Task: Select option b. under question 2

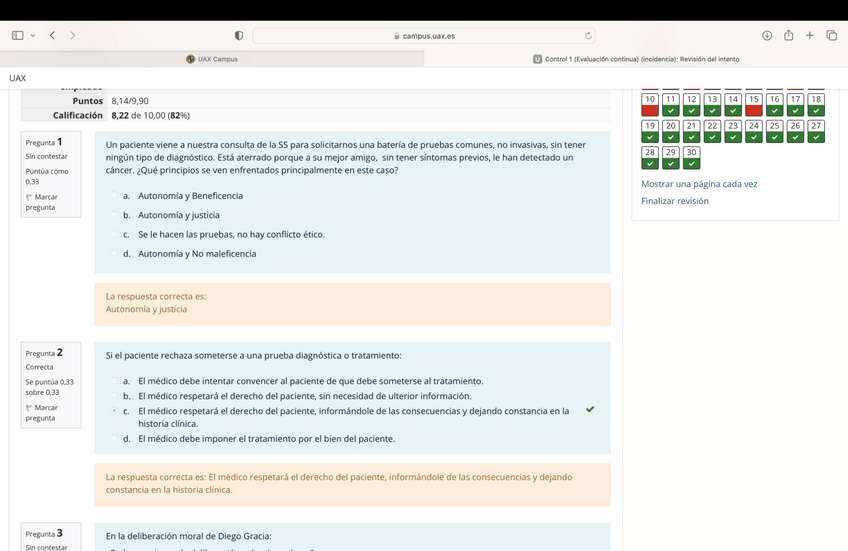Action: (x=115, y=397)
